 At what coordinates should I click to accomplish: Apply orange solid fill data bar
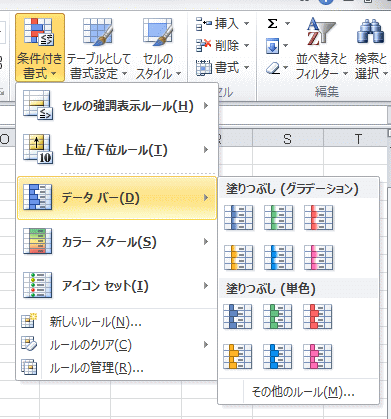pos(238,357)
